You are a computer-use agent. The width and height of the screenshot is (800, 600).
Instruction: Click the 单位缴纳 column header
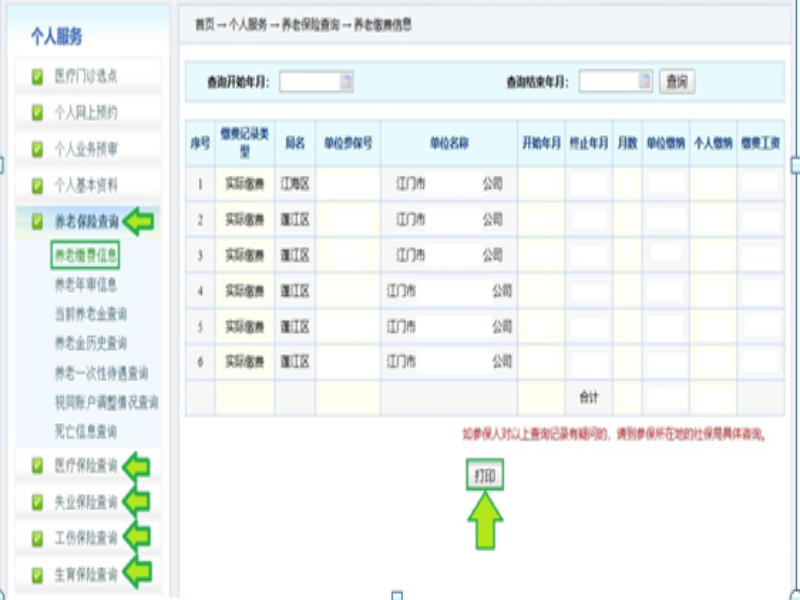point(666,143)
